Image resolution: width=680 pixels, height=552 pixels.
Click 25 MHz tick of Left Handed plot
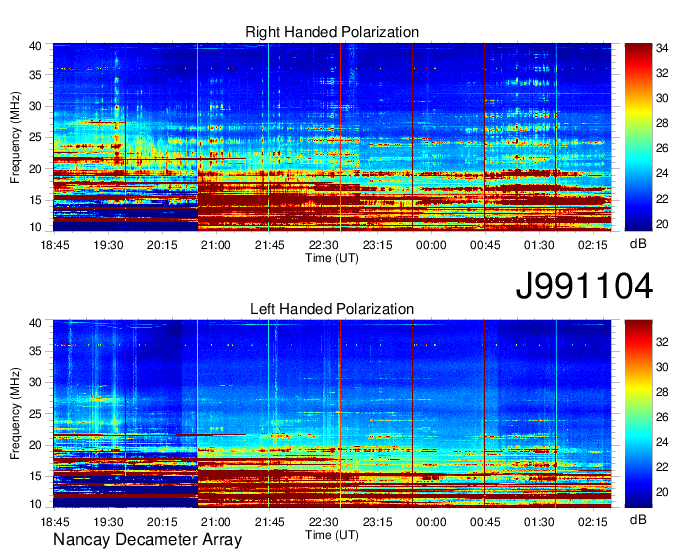[35, 414]
